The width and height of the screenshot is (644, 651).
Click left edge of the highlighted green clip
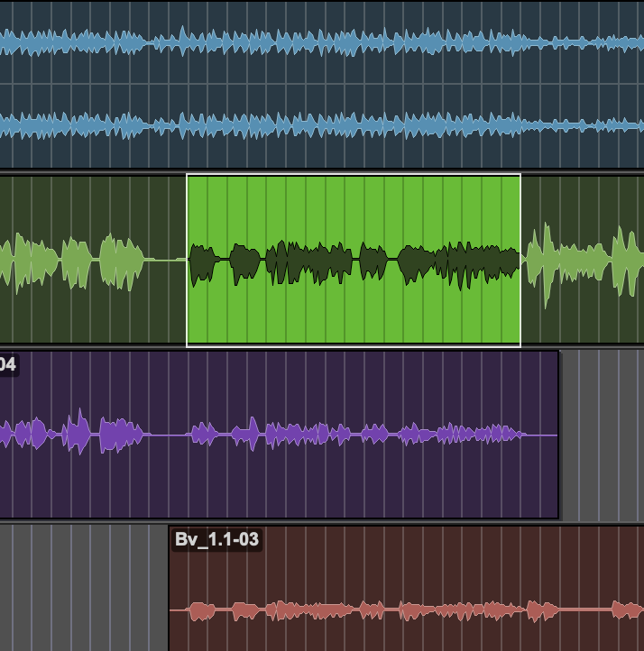(188, 260)
